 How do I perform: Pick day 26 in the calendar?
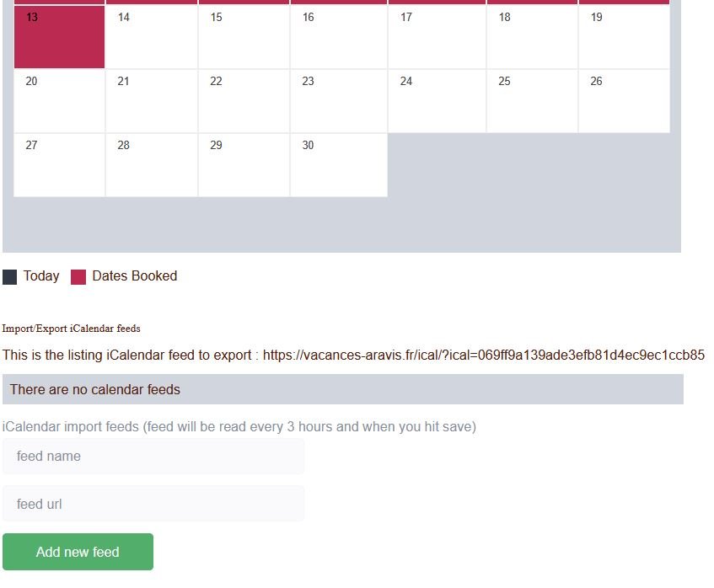pos(624,101)
